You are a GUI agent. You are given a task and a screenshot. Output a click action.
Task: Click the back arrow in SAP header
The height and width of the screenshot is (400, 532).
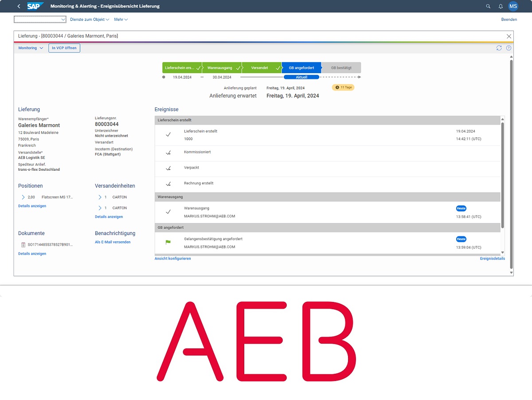pyautogui.click(x=19, y=6)
